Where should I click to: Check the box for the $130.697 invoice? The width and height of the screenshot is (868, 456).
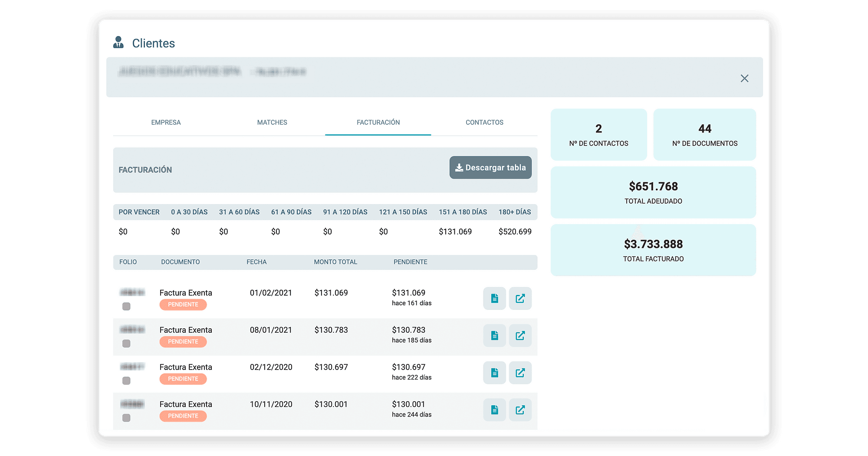click(x=126, y=381)
